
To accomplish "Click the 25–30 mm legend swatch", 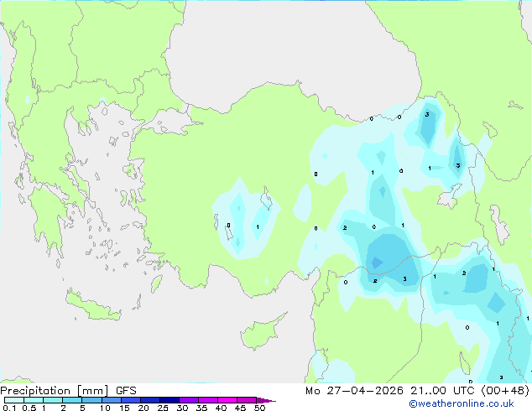I will click(169, 400).
